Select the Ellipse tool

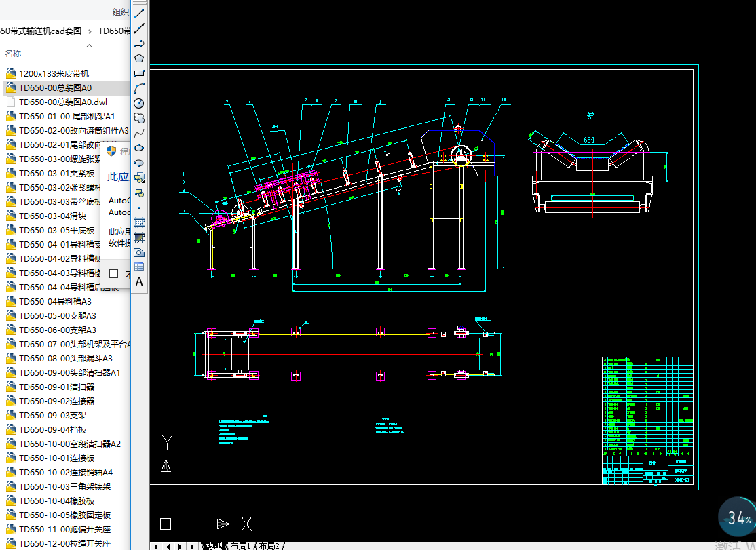[x=139, y=148]
